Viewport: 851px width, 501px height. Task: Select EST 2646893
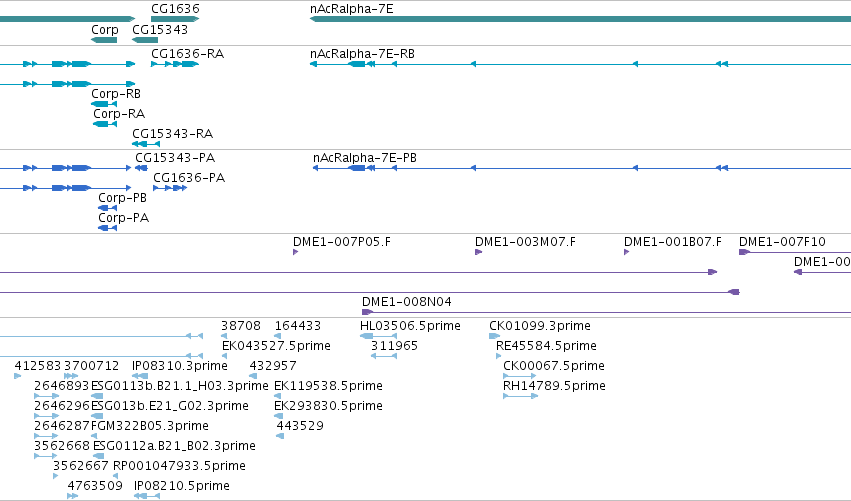(x=61, y=386)
